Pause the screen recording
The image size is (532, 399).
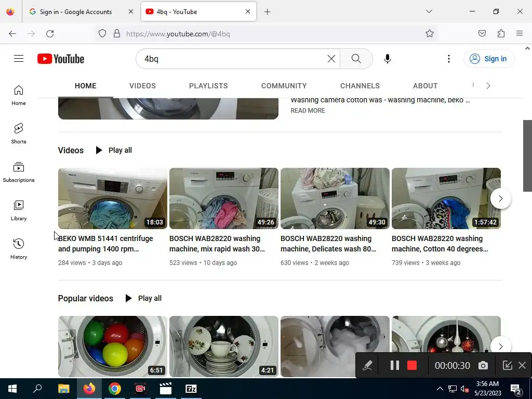[395, 365]
